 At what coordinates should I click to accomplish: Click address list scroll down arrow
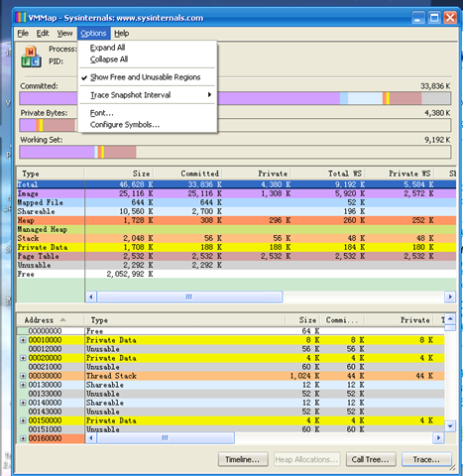coord(450,426)
